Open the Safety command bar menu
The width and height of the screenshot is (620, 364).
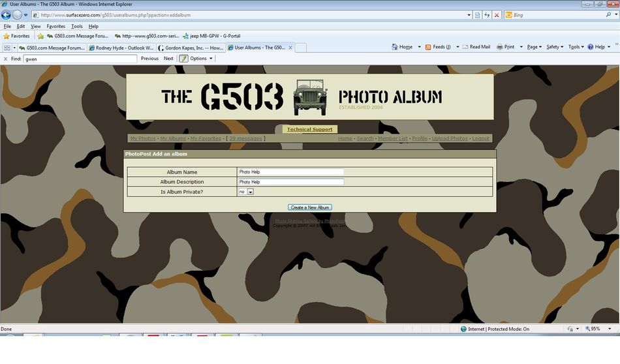click(555, 46)
